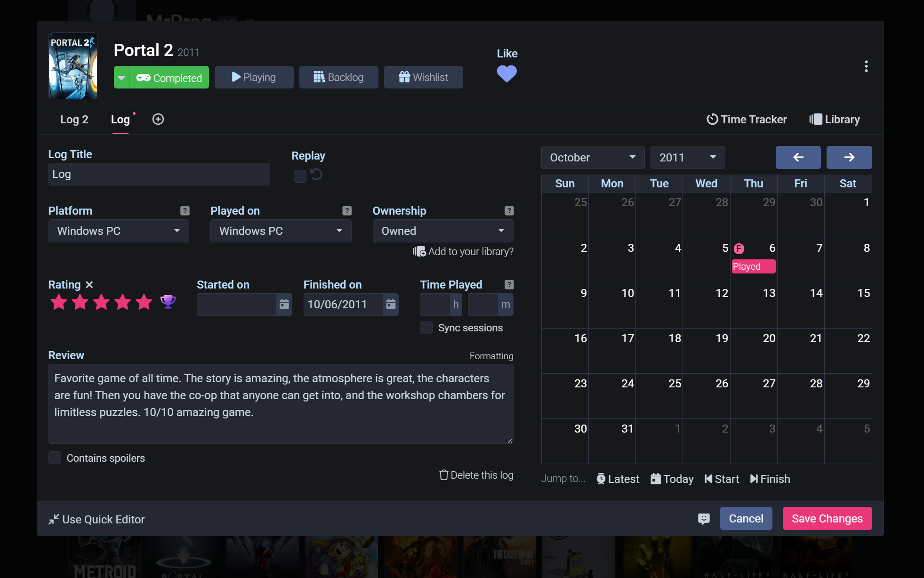
Task: Add a new log with plus icon
Action: click(x=158, y=119)
